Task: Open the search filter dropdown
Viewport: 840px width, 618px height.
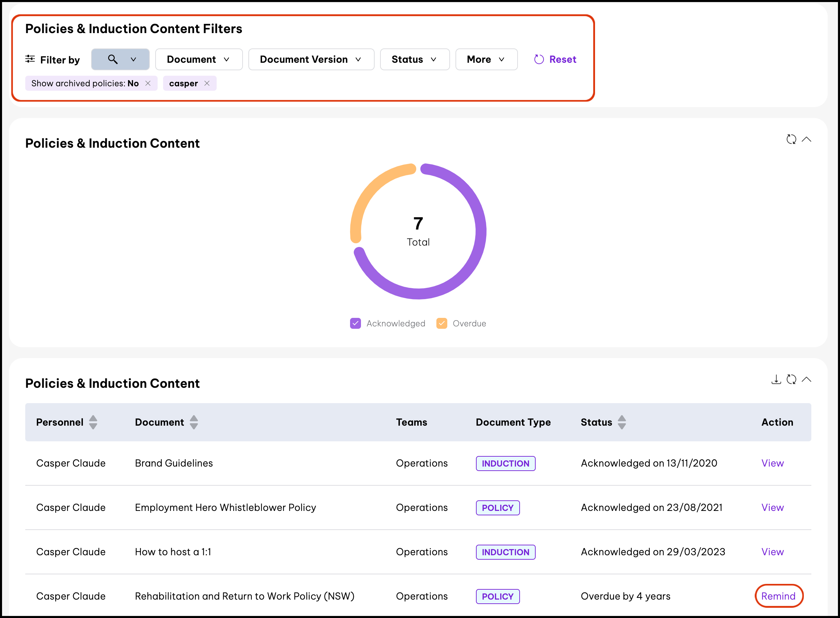Action: [120, 59]
